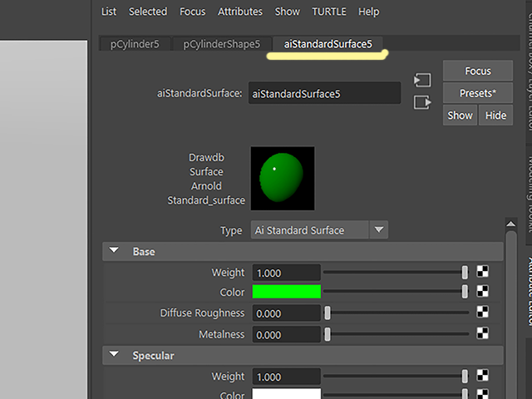Click the Specular Weight value field
The image size is (532, 399).
point(286,377)
